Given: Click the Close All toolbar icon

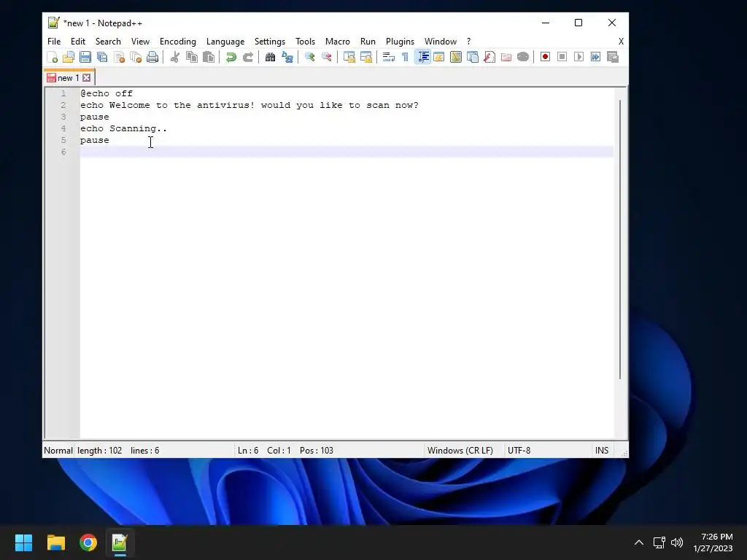Looking at the screenshot, I should coord(136,57).
